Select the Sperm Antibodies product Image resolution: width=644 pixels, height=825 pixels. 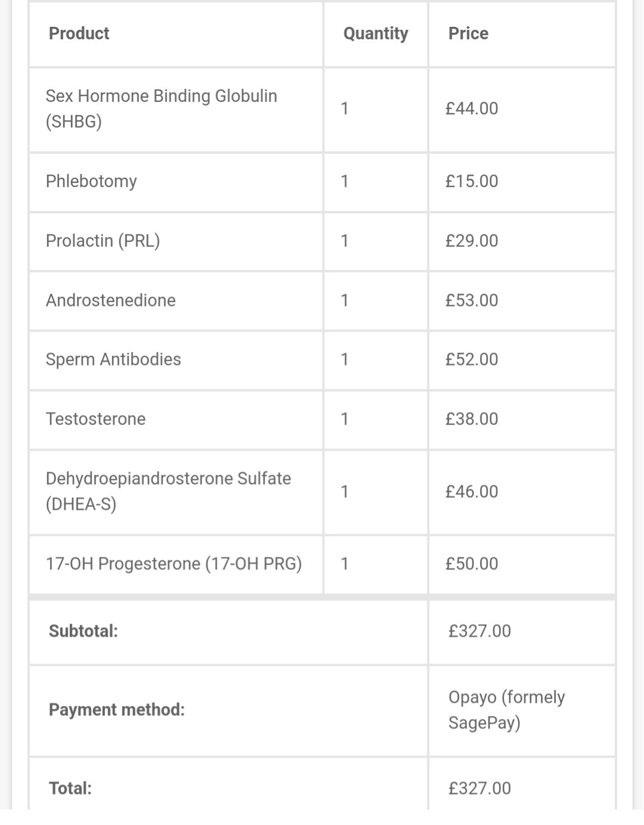113,359
